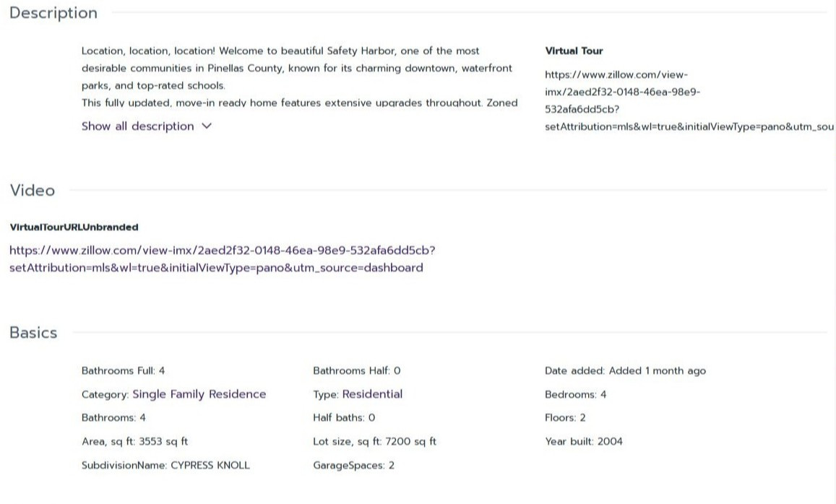Viewport: 836px width, 504px height.
Task: Click the Lot size 7200 sq ft entry
Action: click(x=374, y=442)
